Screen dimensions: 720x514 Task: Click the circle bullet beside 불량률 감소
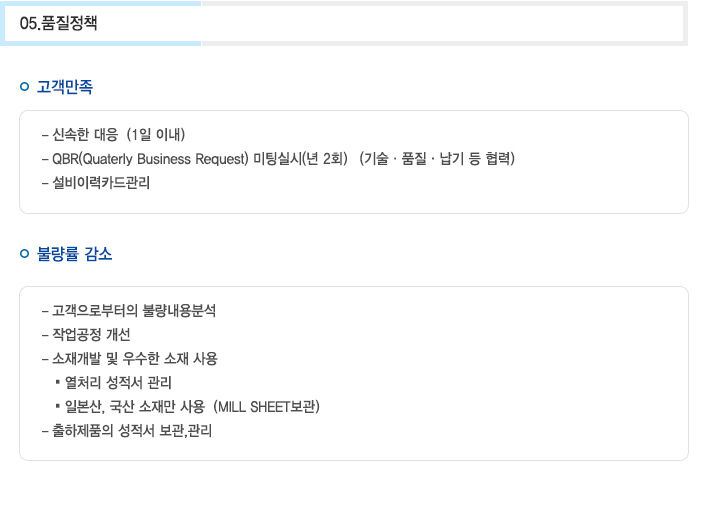pyautogui.click(x=25, y=254)
